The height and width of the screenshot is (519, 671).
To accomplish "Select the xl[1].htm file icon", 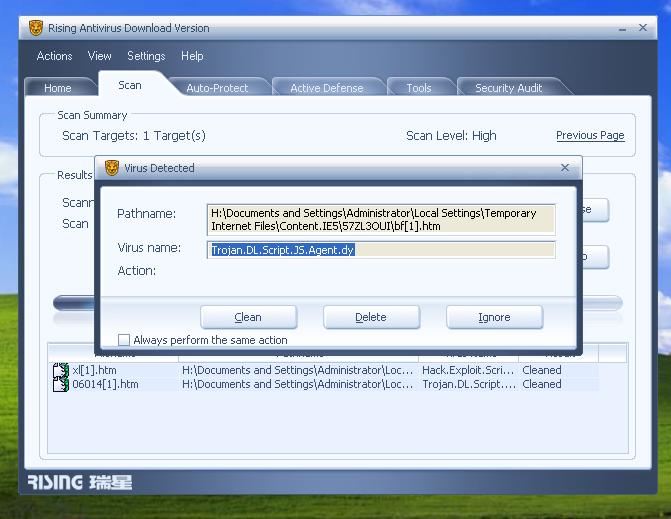I will tap(61, 370).
